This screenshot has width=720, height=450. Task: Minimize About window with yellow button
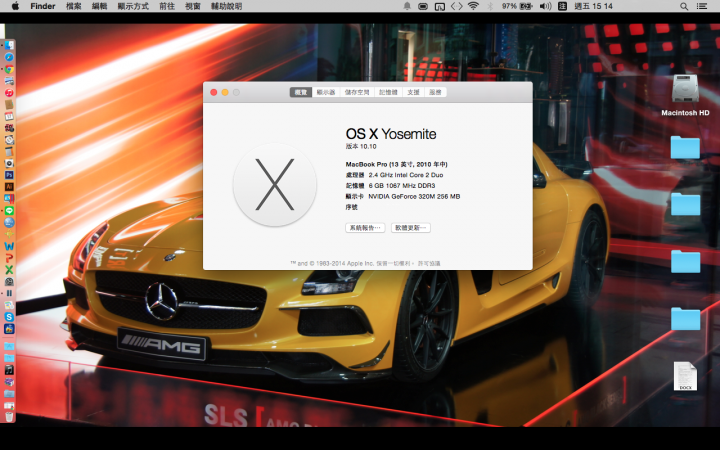pyautogui.click(x=225, y=92)
